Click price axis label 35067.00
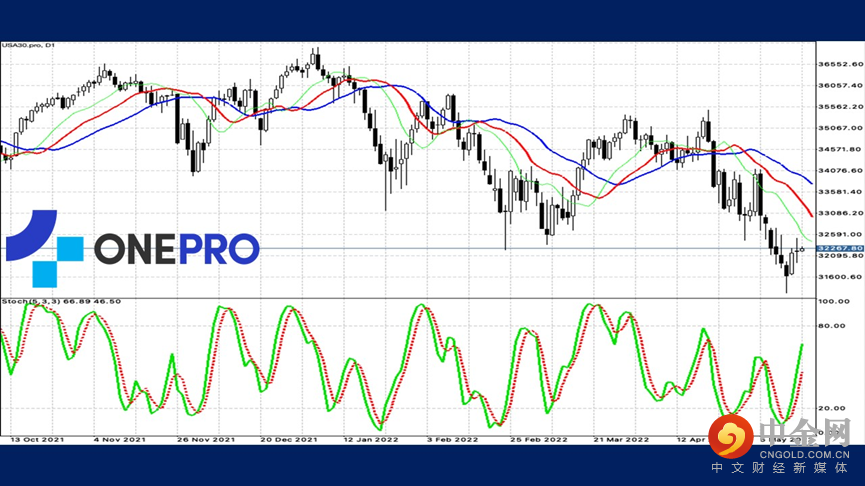Screen dimensions: 865x486 point(840,128)
